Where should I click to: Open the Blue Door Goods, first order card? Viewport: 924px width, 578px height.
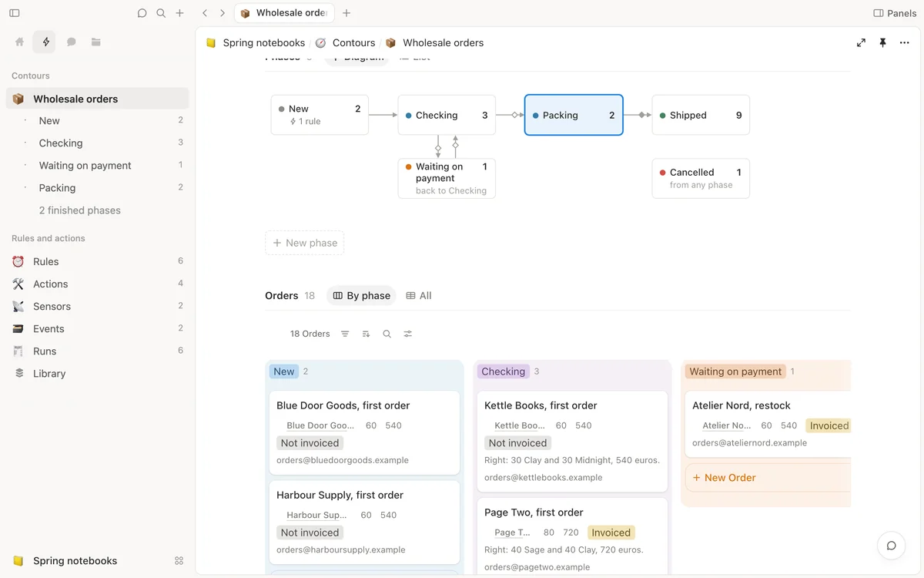[364, 432]
